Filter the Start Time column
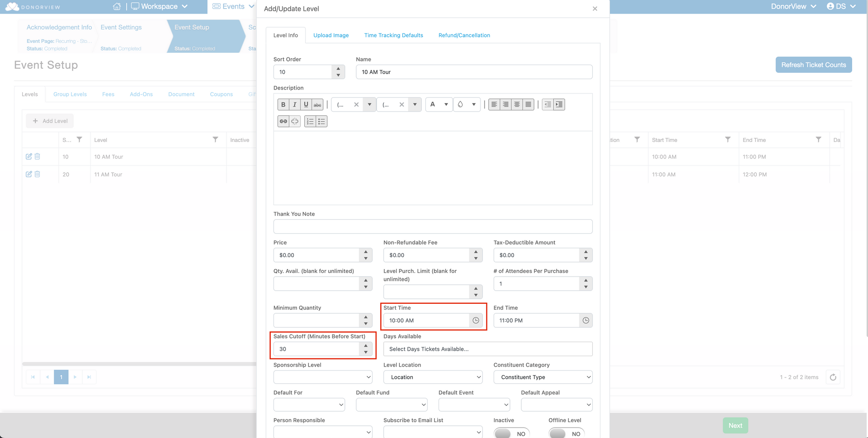868x438 pixels. [x=728, y=140]
